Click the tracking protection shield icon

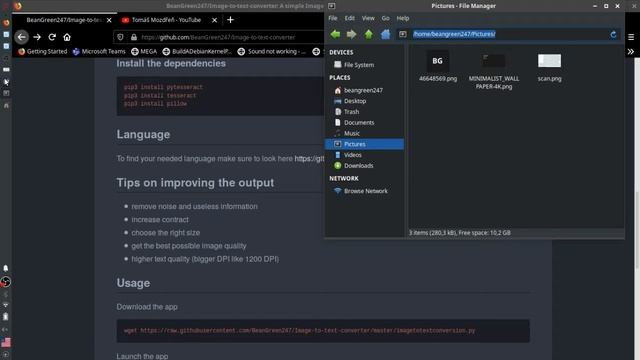point(120,37)
